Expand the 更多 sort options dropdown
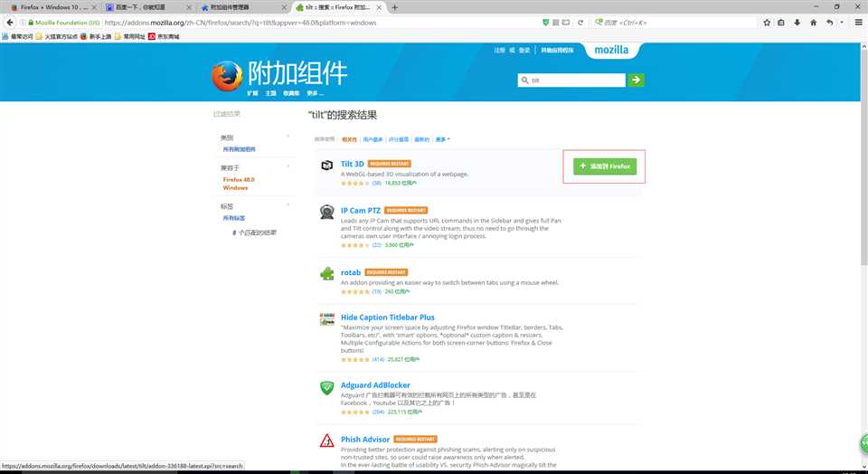The image size is (868, 474). [442, 139]
